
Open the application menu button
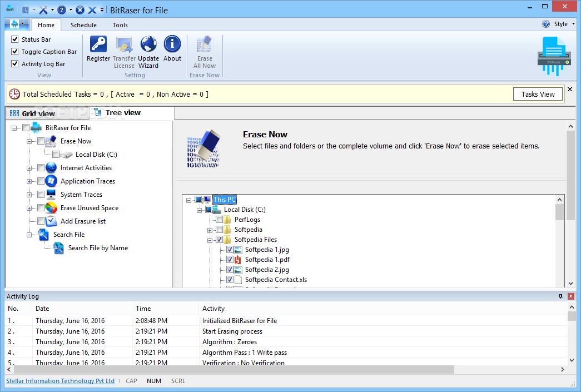coord(17,24)
